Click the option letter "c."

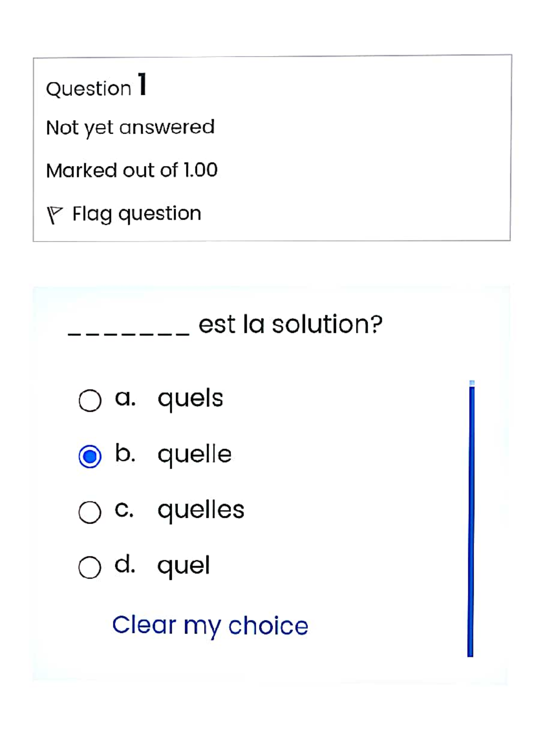point(124,509)
